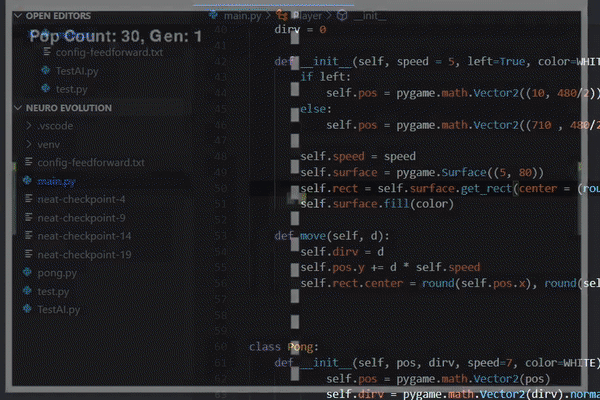Expand the venv folder chevron
The width and height of the screenshot is (600, 400).
29,144
